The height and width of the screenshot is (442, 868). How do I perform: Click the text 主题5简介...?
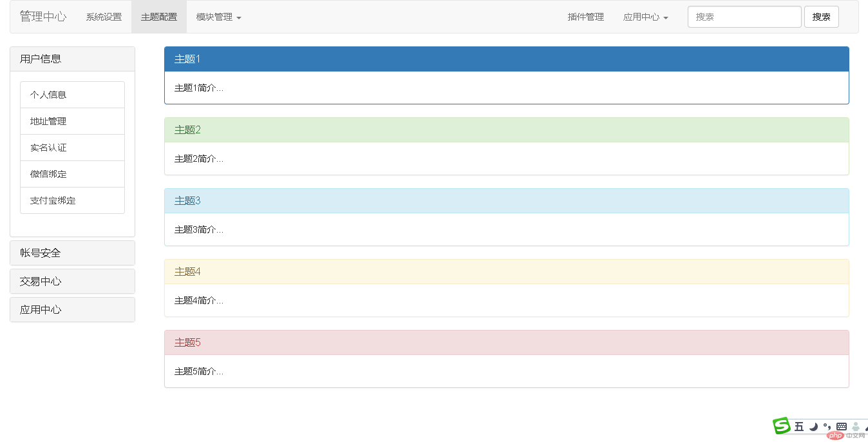(x=199, y=371)
